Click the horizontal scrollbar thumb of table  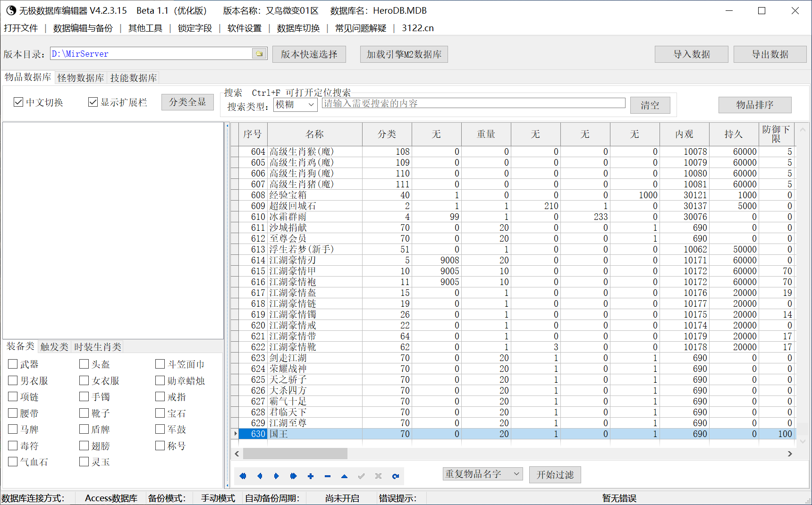pyautogui.click(x=295, y=454)
